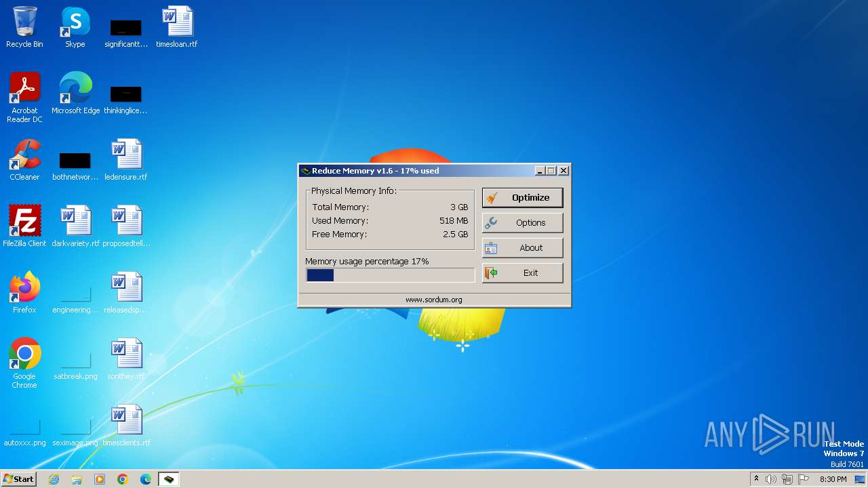868x488 pixels.
Task: Select the Firefox desktop shortcut
Action: [x=24, y=293]
